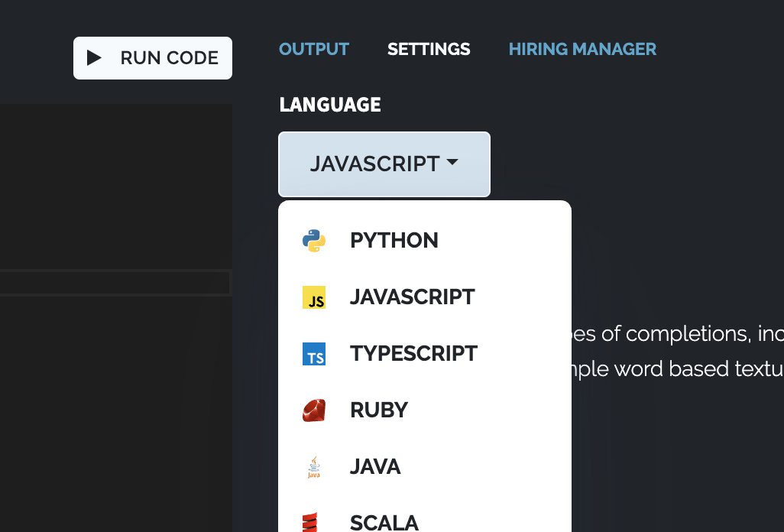Switch to the OUTPUT tab
Image resolution: width=784 pixels, height=532 pixels.
pos(314,49)
